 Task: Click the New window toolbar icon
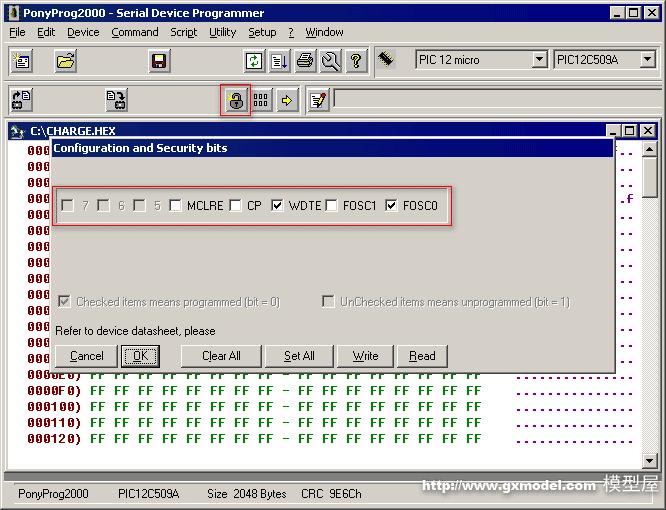[x=22, y=61]
